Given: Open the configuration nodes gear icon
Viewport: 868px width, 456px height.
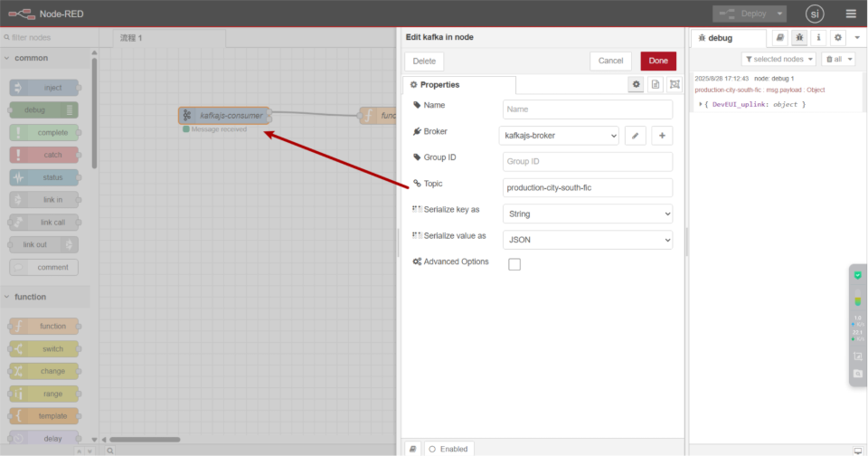Looking at the screenshot, I should tap(837, 38).
